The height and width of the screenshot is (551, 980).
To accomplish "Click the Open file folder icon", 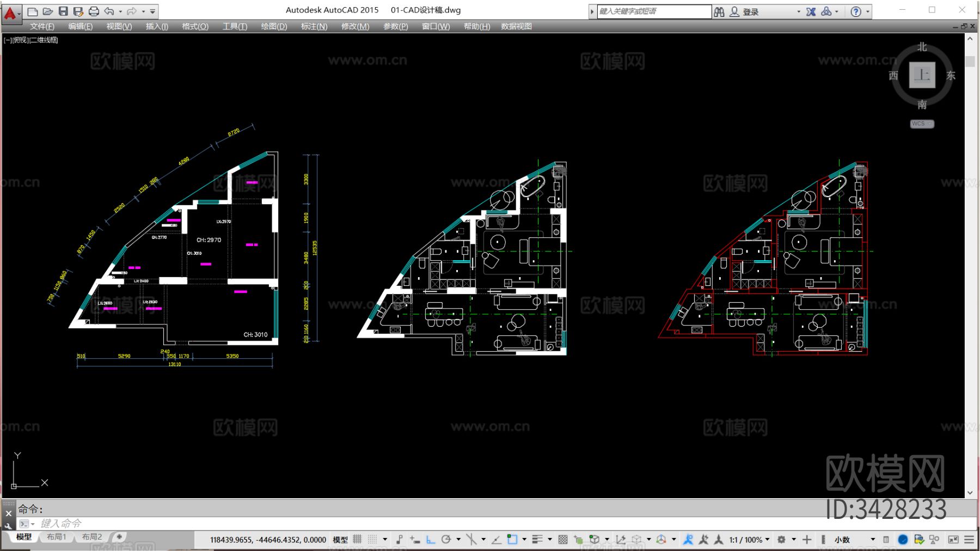I will pos(48,11).
